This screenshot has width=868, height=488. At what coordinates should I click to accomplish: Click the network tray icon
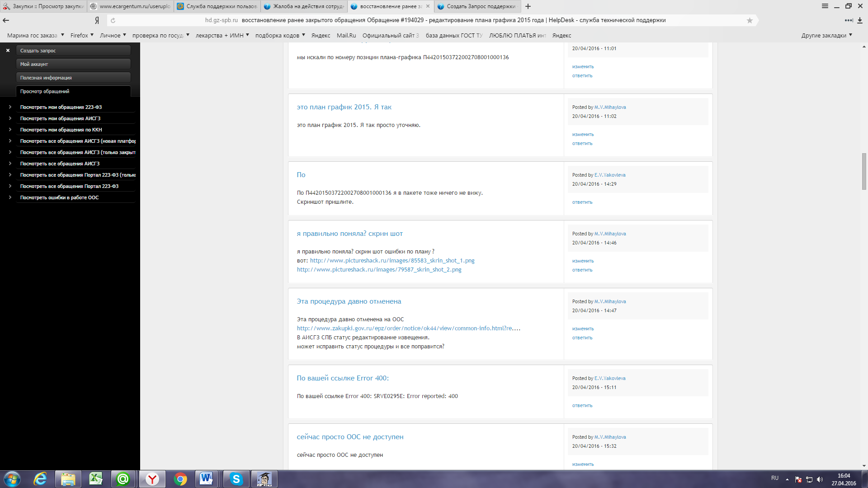[809, 479]
